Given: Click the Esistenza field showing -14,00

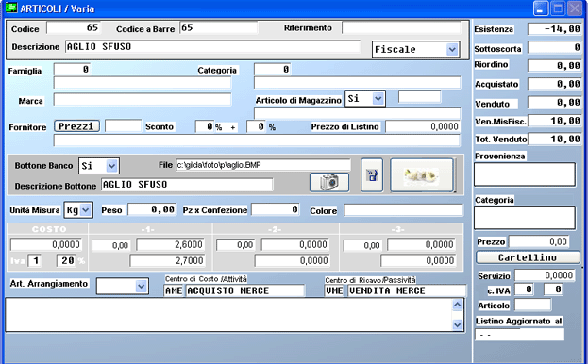Looking at the screenshot, I should click(554, 29).
